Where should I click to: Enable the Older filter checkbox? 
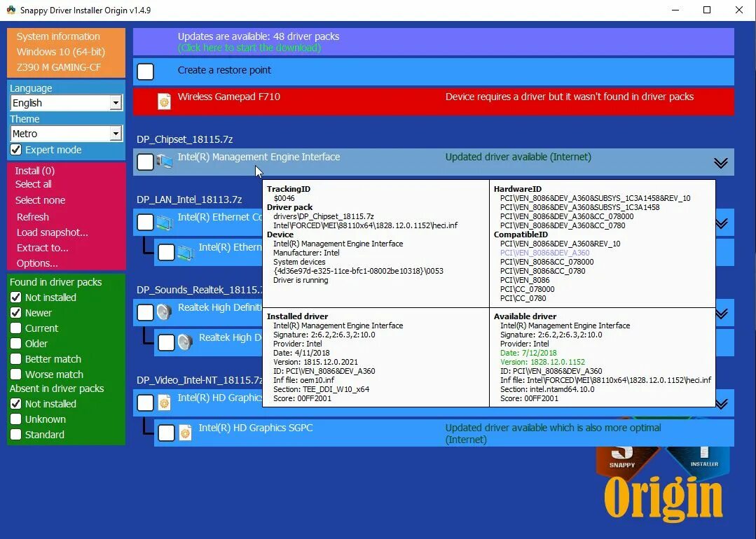(16, 344)
